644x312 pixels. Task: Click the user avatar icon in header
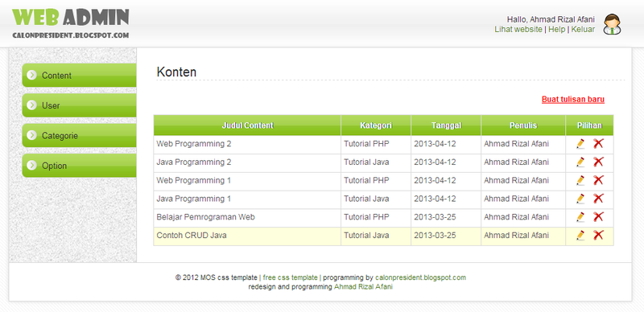pyautogui.click(x=612, y=24)
